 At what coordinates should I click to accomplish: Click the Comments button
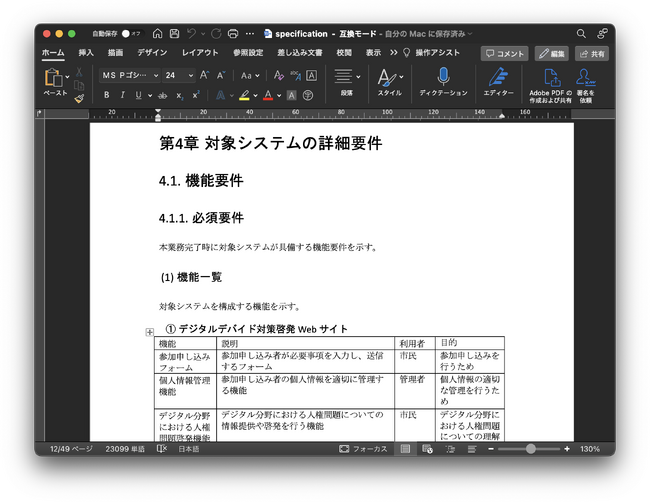click(504, 53)
